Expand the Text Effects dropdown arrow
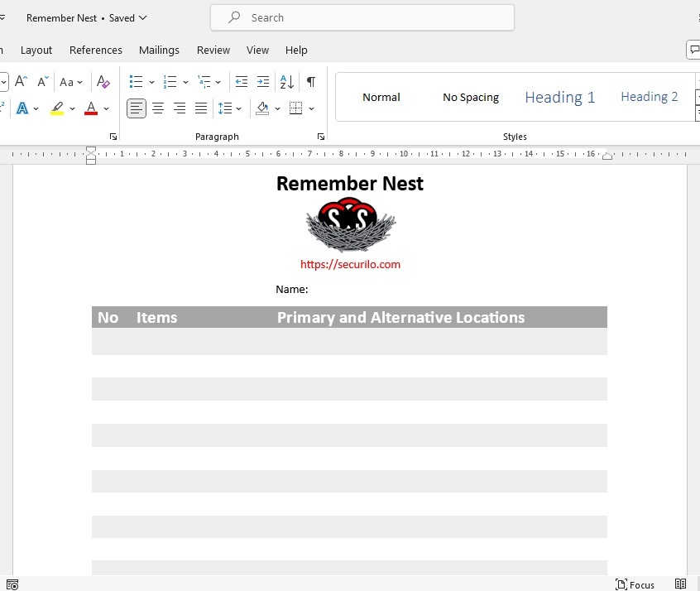This screenshot has width=700, height=591. coord(36,108)
